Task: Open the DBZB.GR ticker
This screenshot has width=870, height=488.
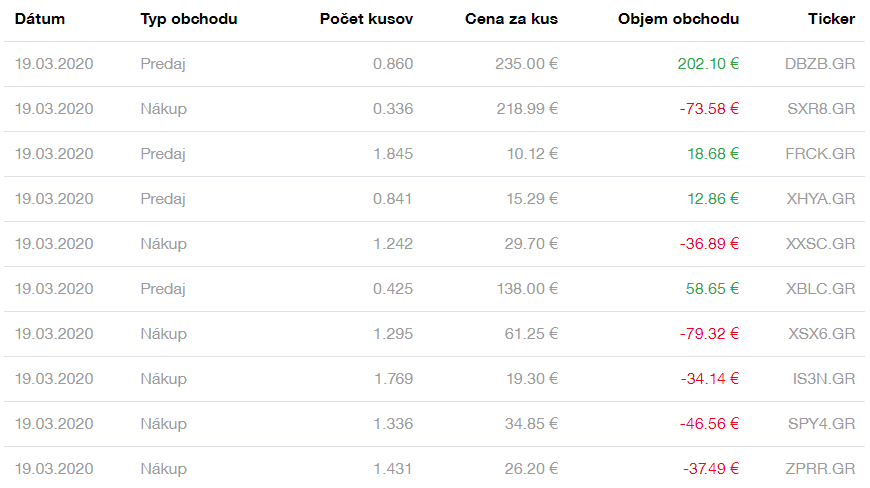Action: coord(820,64)
